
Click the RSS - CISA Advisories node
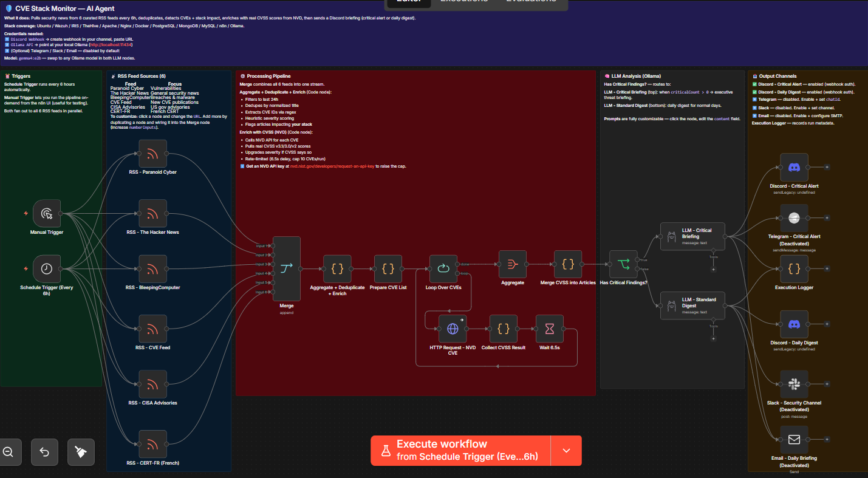pos(152,384)
